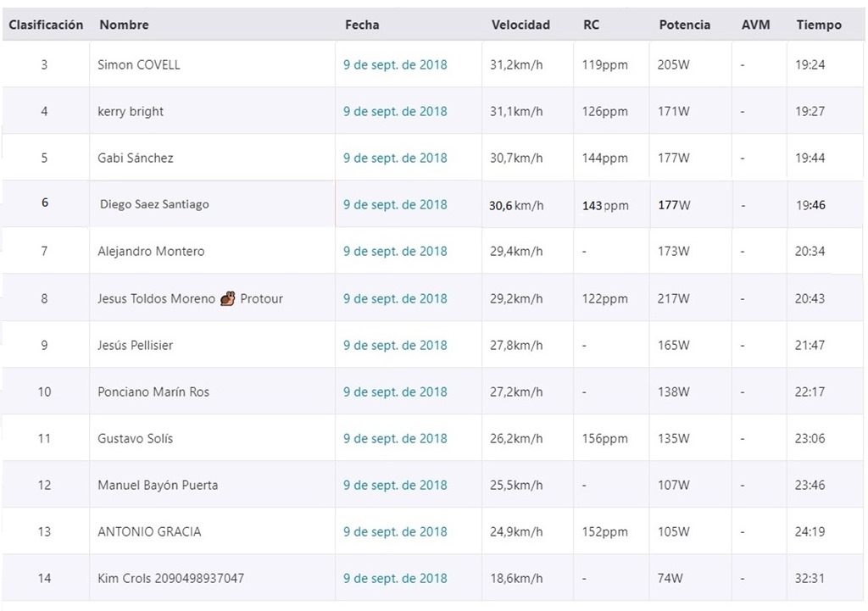This screenshot has height=611, width=868.
Task: Click the Potencia column header
Action: (x=684, y=25)
